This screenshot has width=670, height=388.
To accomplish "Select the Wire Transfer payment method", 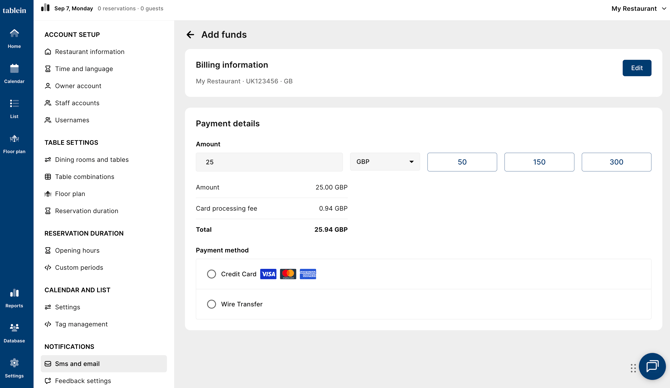I will click(x=211, y=304).
